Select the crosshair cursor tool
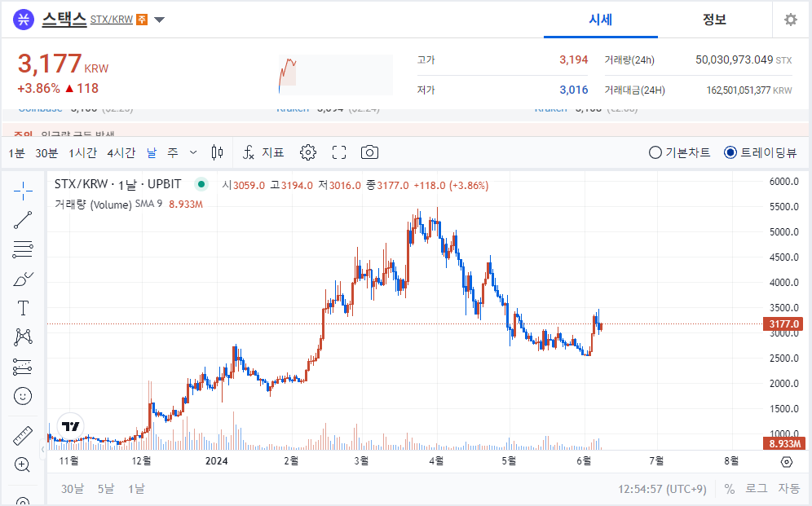This screenshot has width=812, height=506. pyautogui.click(x=23, y=191)
